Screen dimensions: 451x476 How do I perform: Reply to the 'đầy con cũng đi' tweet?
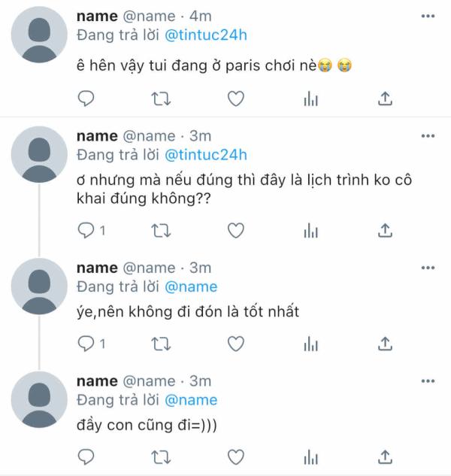click(86, 456)
